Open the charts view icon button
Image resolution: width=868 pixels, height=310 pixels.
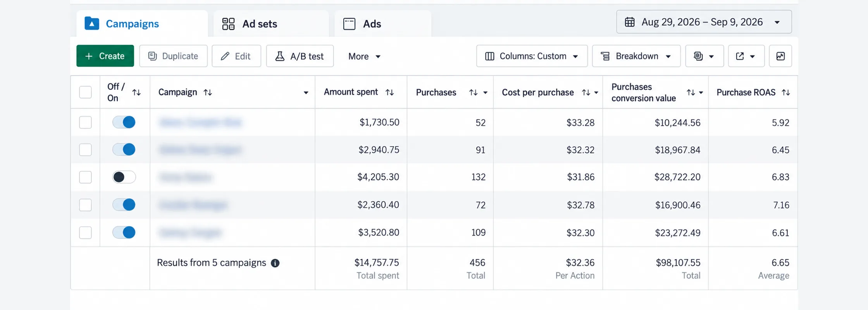coord(780,56)
